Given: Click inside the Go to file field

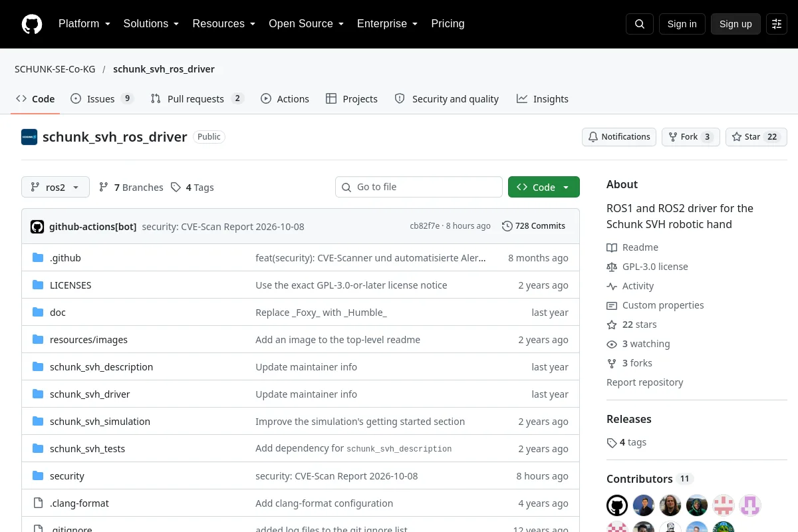Looking at the screenshot, I should (419, 187).
